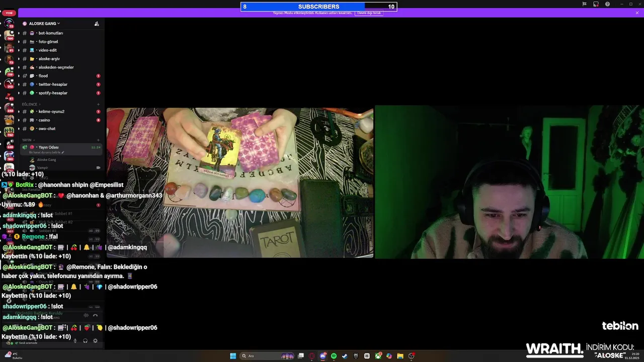Click the camera icon beside Vampir
The height and width of the screenshot is (362, 644).
coord(98,168)
